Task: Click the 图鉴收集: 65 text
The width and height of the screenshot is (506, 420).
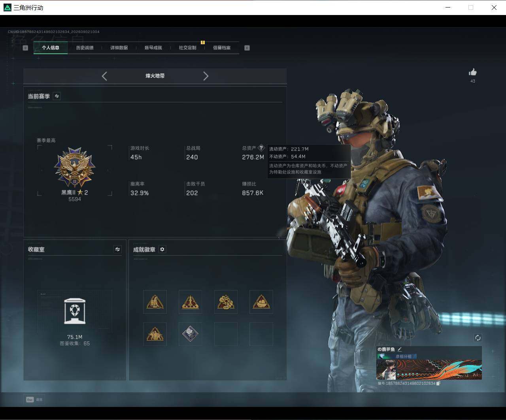Action: pos(75,344)
